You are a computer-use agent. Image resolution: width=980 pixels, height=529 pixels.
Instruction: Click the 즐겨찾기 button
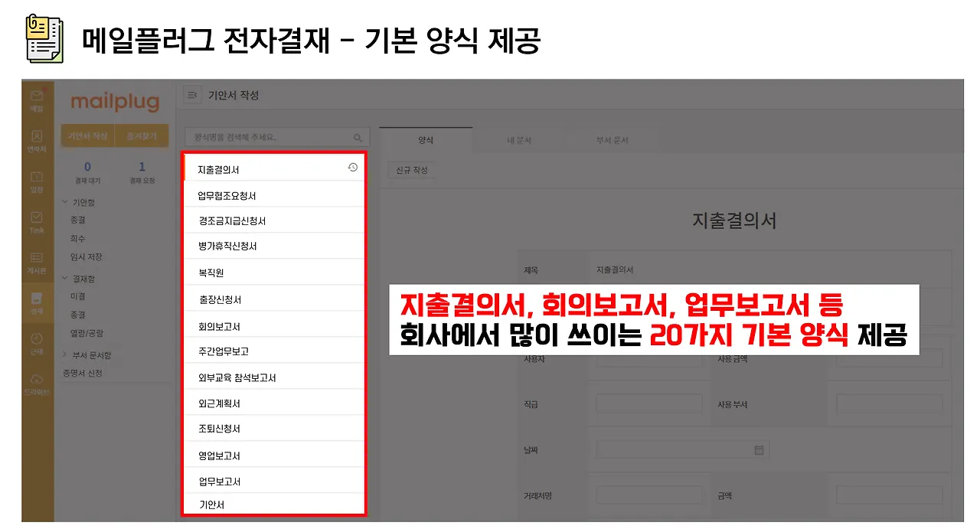(x=142, y=136)
